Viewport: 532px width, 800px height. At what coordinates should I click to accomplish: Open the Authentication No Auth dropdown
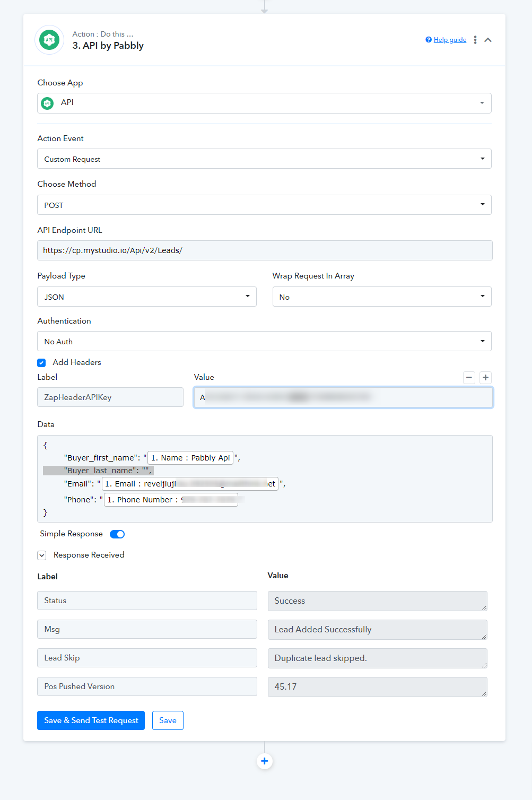pyautogui.click(x=264, y=341)
